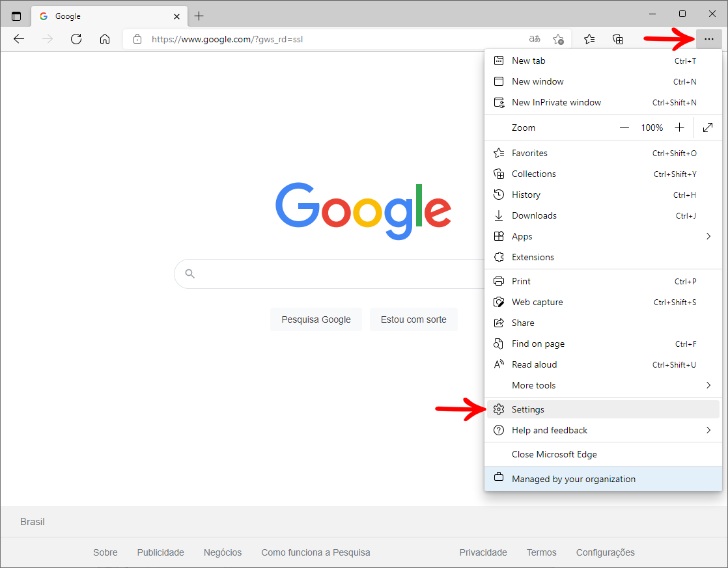Open the vertical tabs button
Image resolution: width=728 pixels, height=568 pixels.
[16, 16]
